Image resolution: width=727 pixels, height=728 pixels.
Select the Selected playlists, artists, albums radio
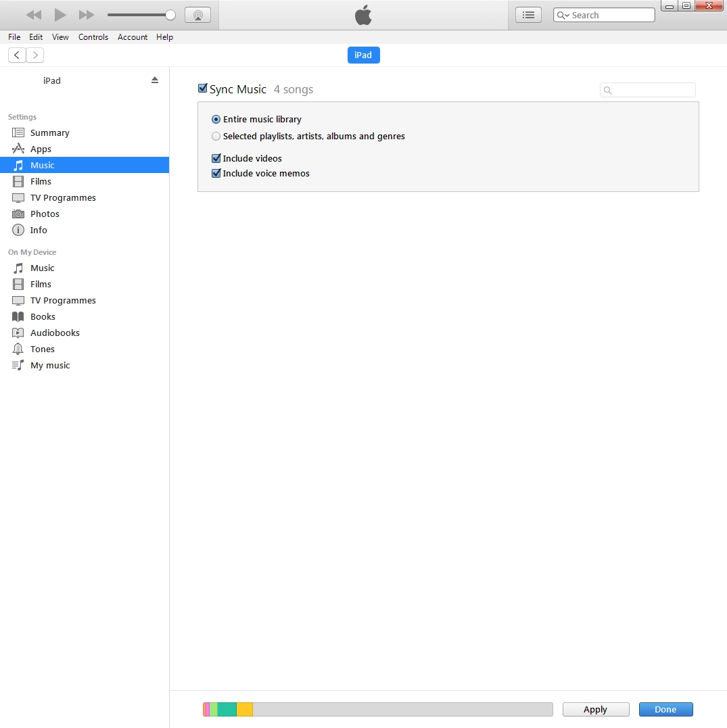[x=216, y=136]
